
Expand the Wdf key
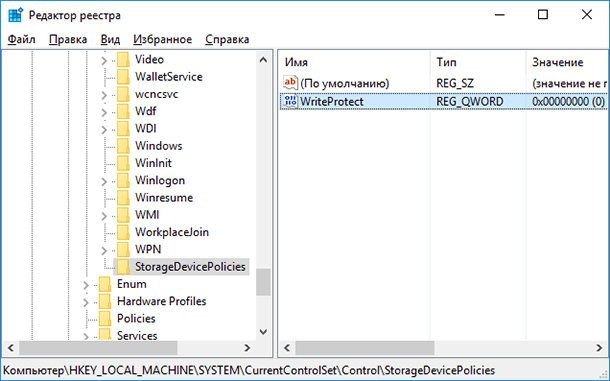pos(104,112)
